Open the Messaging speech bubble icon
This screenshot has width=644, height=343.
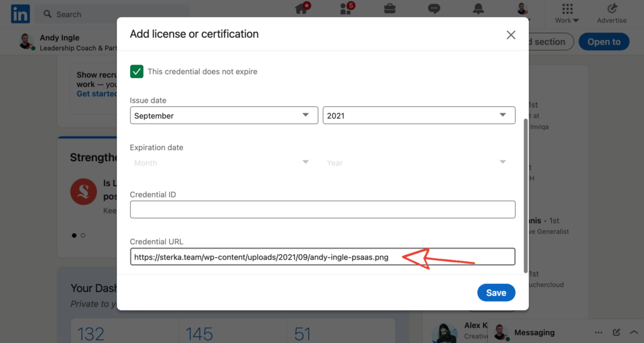pos(434,9)
